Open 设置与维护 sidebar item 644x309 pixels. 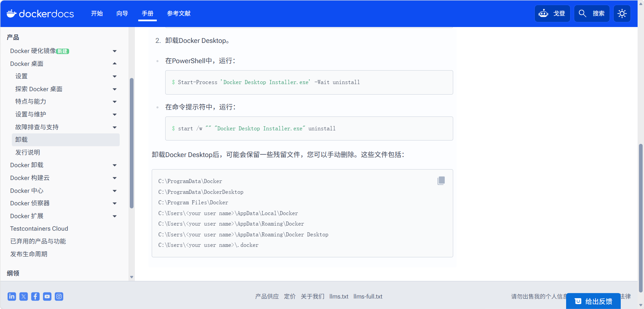[x=31, y=114]
